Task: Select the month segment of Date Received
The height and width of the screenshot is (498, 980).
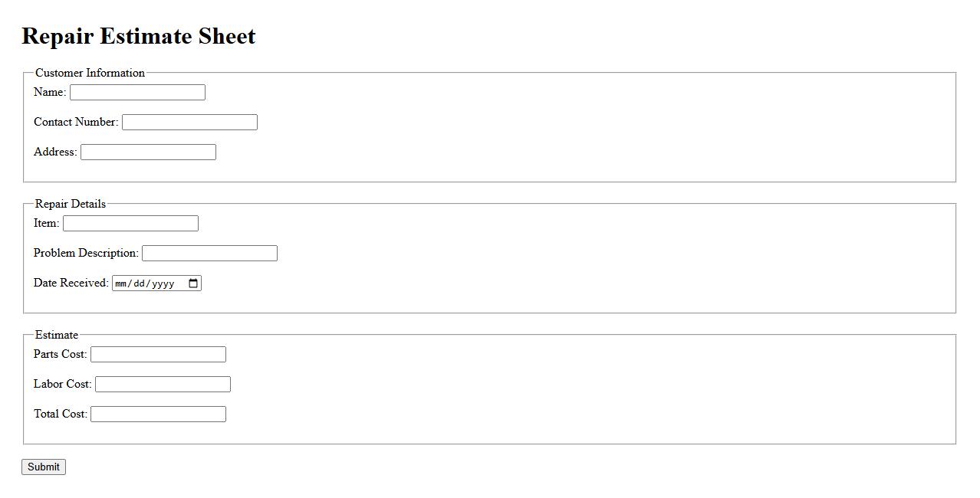Action: click(x=121, y=284)
